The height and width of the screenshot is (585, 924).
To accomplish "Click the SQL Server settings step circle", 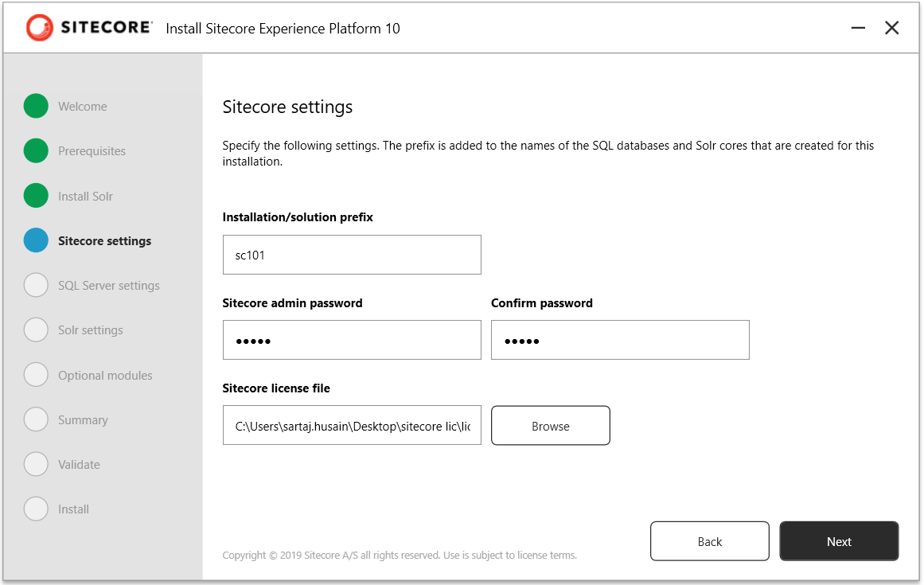I will (x=36, y=285).
